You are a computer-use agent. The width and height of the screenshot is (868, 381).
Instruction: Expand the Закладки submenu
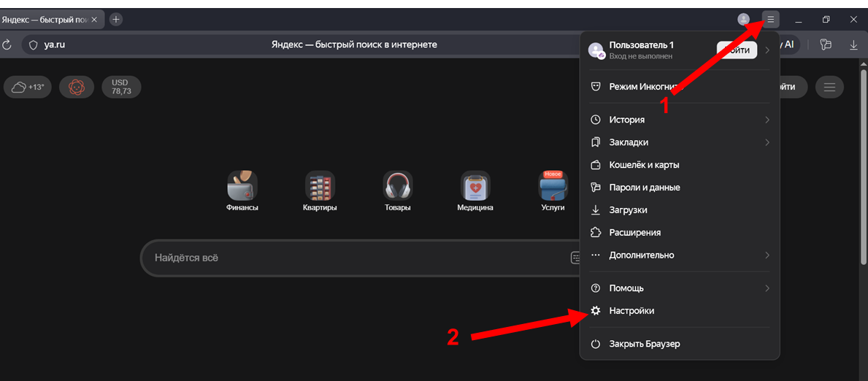(x=679, y=142)
